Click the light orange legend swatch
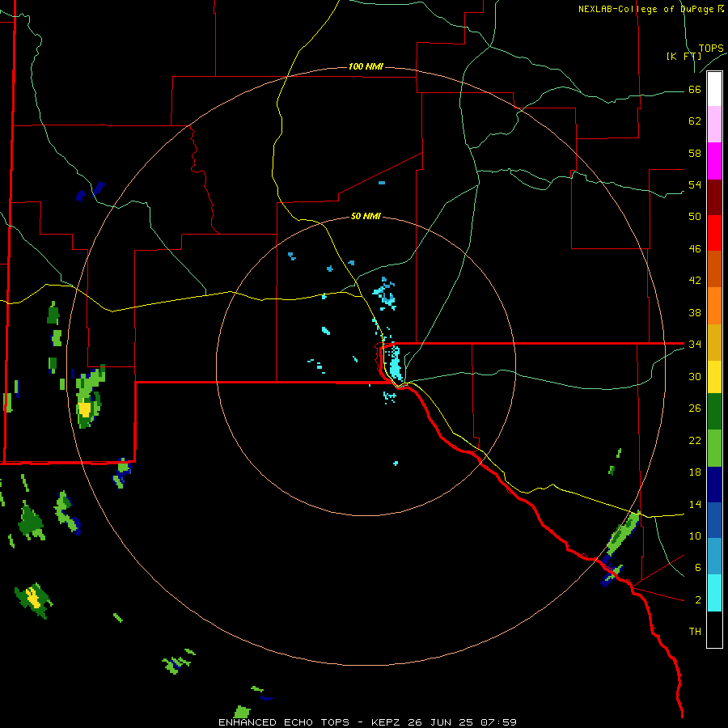The height and width of the screenshot is (728, 728). tap(714, 306)
